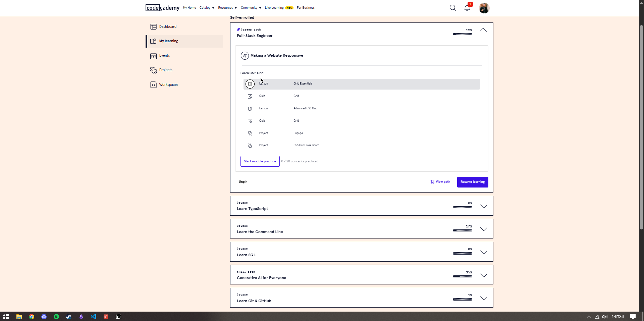Open the user profile avatar
The image size is (644, 321).
click(x=484, y=8)
